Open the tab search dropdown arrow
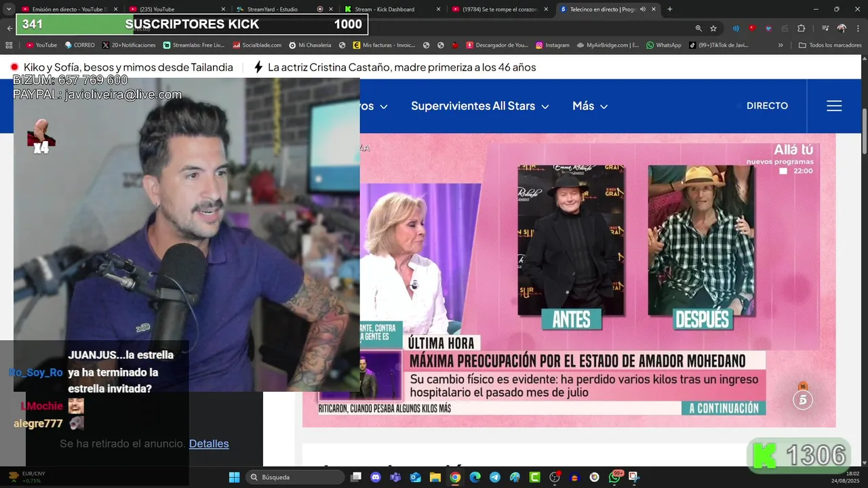Image resolution: width=868 pixels, height=488 pixels. [9, 9]
